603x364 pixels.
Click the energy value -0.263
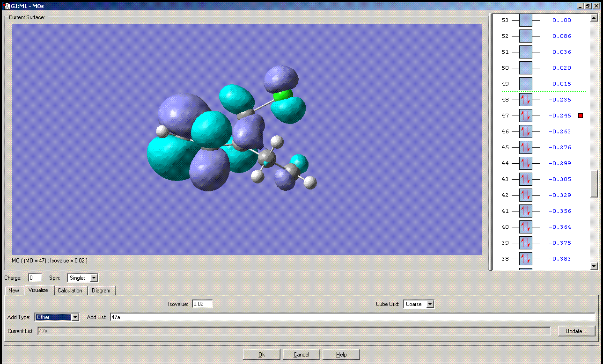560,131
